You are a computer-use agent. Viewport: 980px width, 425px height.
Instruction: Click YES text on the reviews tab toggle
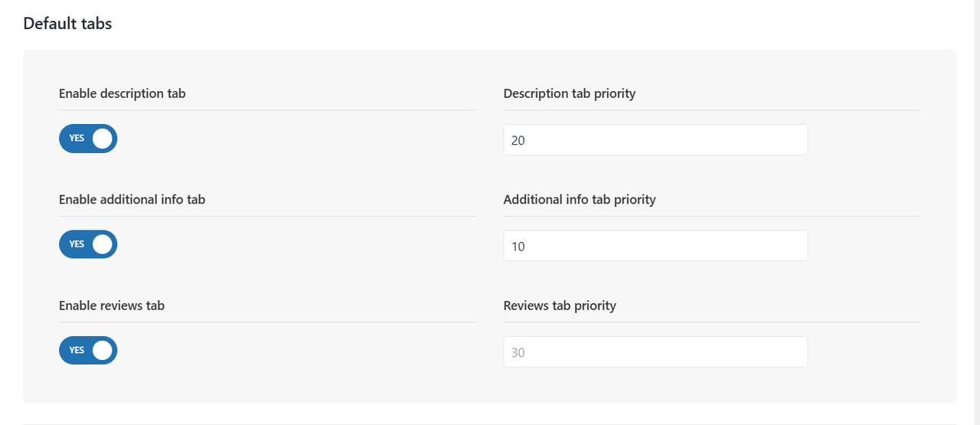[77, 351]
